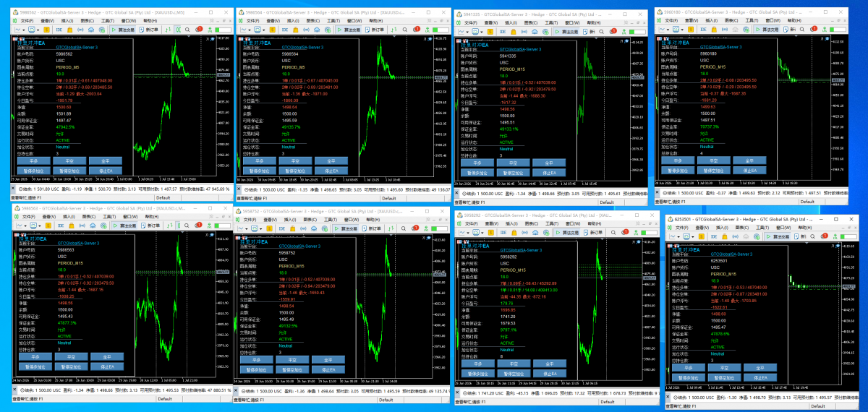Open 查看(V) menu in window 5986564
The height and width of the screenshot is (412, 868).
[x=275, y=21]
